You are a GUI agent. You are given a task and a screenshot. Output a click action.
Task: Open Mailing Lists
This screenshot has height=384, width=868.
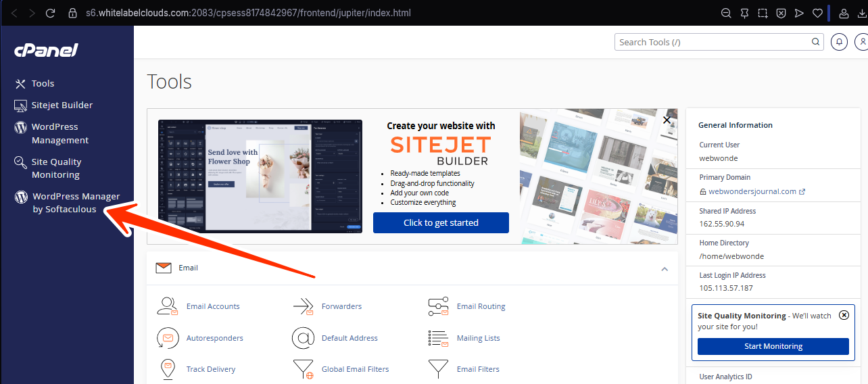coord(478,338)
